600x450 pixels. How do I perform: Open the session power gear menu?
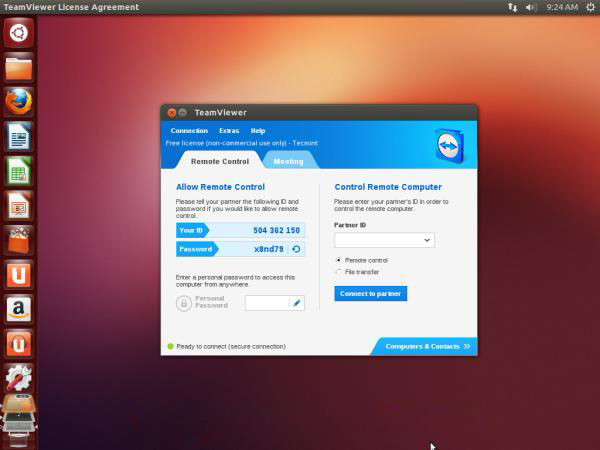click(590, 7)
